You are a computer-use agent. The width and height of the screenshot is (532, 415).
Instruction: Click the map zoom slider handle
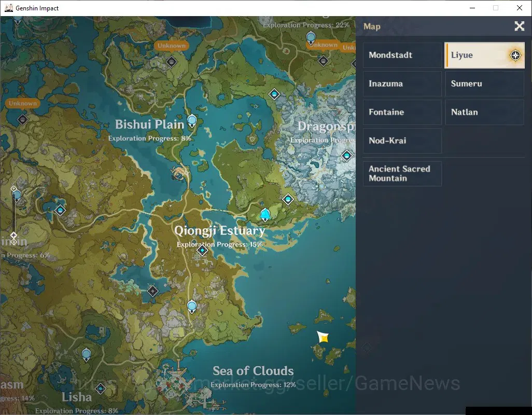(x=13, y=235)
